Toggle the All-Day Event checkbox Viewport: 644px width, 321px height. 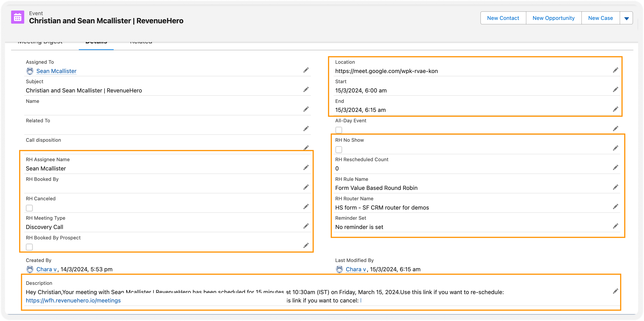click(339, 130)
